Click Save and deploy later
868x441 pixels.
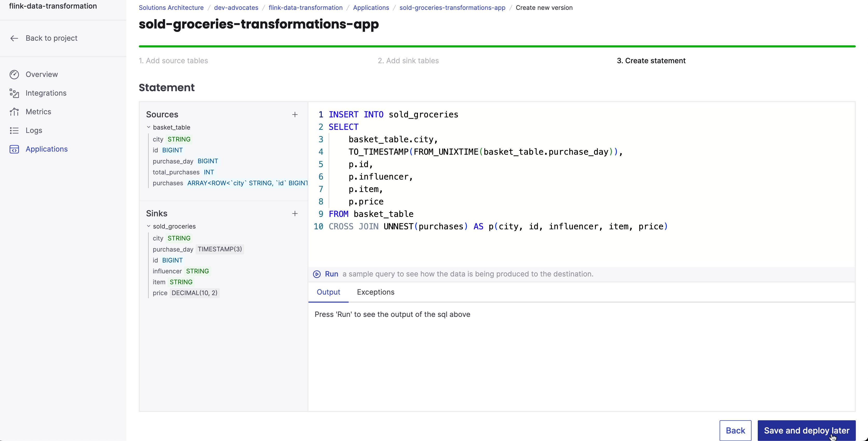pos(806,430)
